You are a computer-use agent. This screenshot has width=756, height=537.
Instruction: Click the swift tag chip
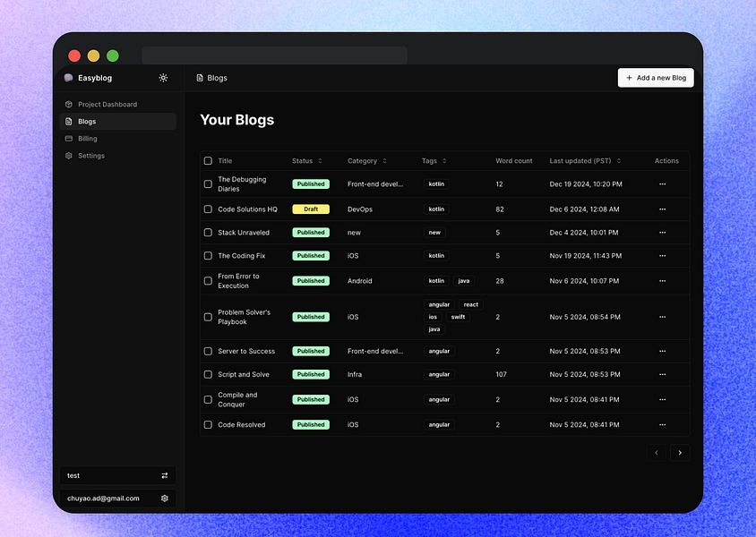point(458,317)
